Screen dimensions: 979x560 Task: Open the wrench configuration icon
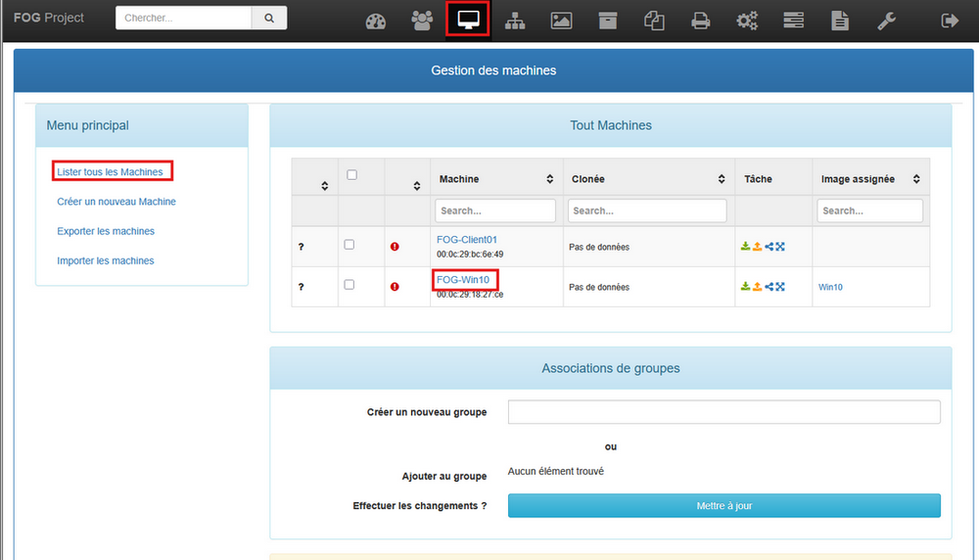[887, 21]
